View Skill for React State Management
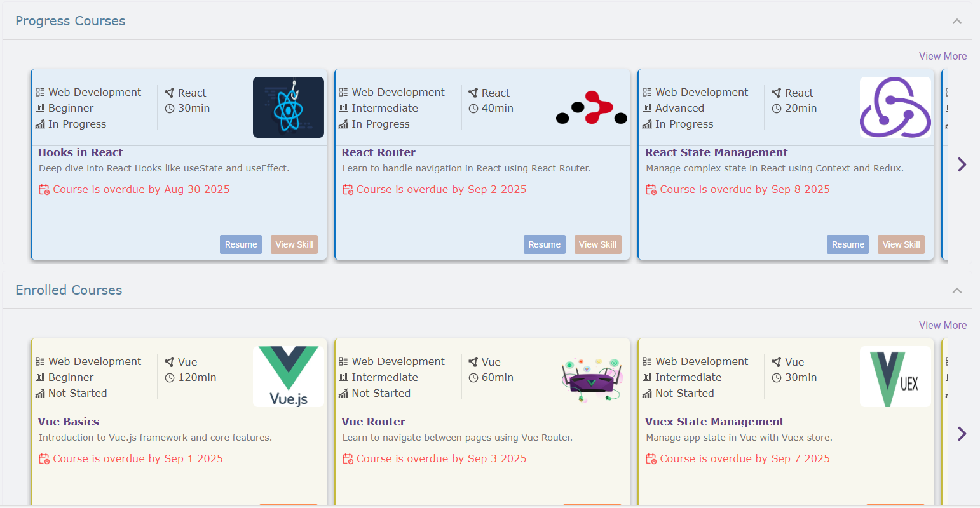Image resolution: width=980 pixels, height=508 pixels. pos(901,244)
